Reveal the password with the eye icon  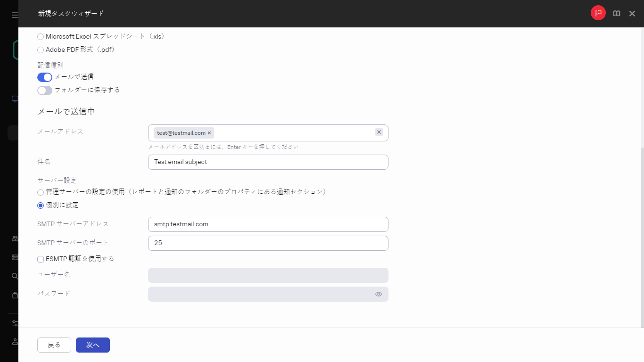point(378,294)
